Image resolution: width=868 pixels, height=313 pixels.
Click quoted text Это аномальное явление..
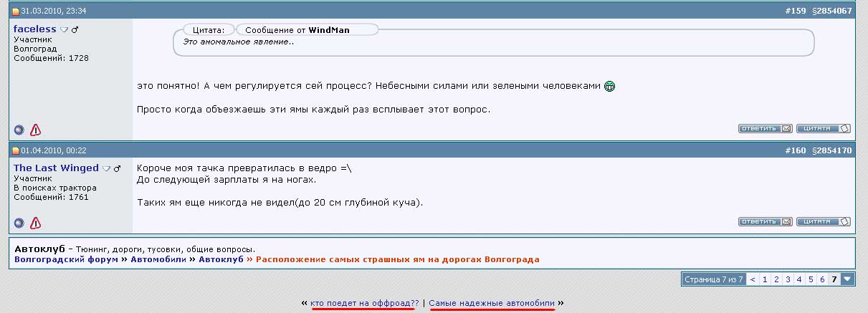pos(239,42)
